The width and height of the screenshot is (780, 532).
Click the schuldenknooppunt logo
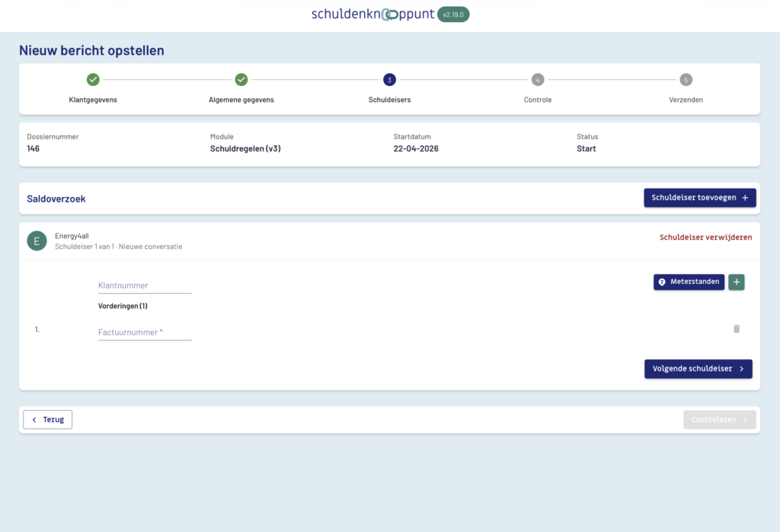pos(372,14)
